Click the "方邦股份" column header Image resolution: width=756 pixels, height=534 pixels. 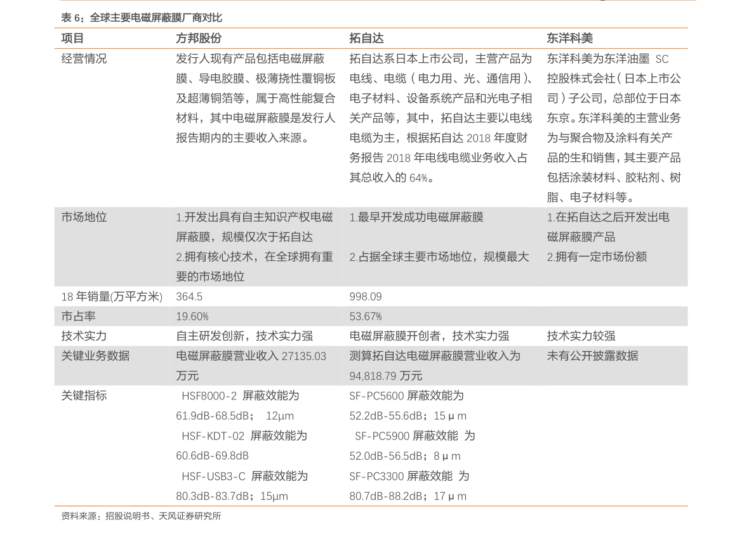(198, 38)
